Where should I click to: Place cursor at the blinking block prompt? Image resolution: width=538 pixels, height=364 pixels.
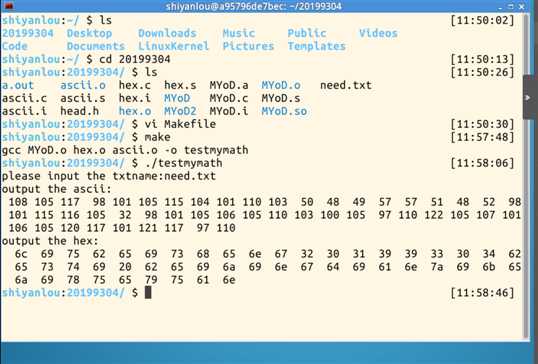(148, 292)
